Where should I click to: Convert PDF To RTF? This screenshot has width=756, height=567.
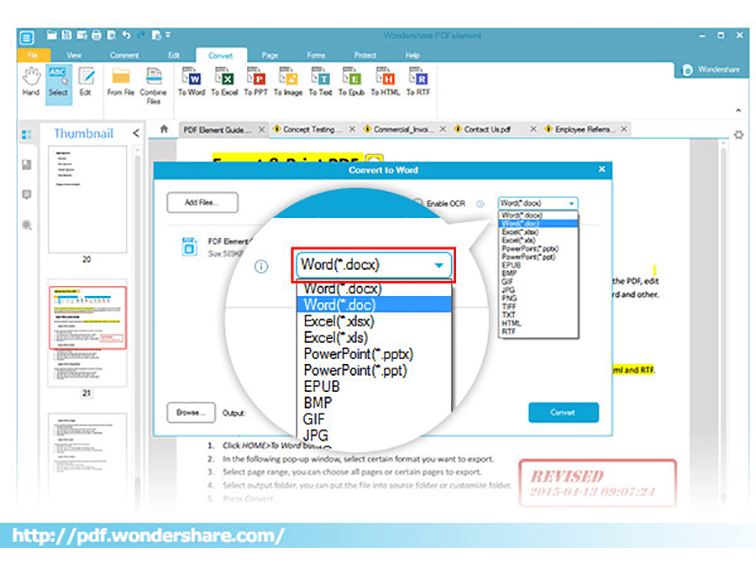coord(418,82)
